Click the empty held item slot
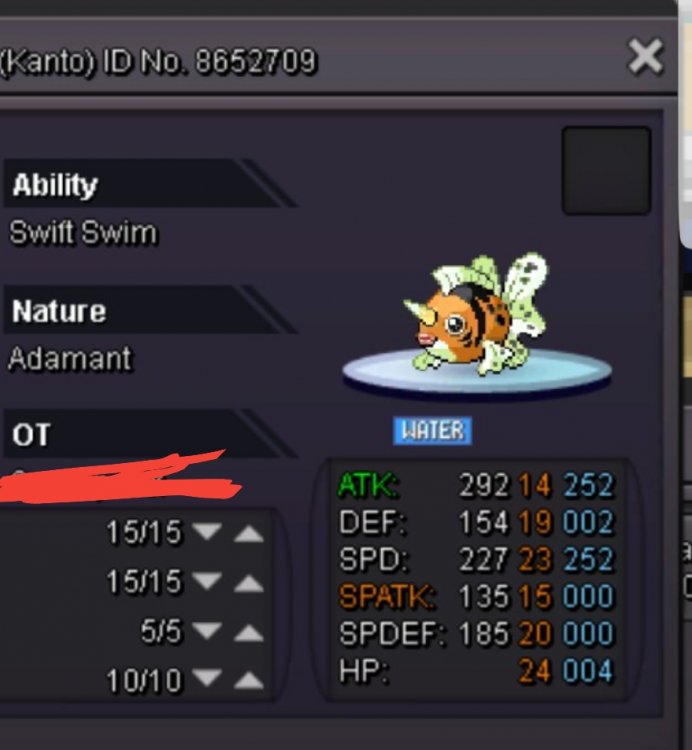The height and width of the screenshot is (750, 692). pyautogui.click(x=606, y=170)
